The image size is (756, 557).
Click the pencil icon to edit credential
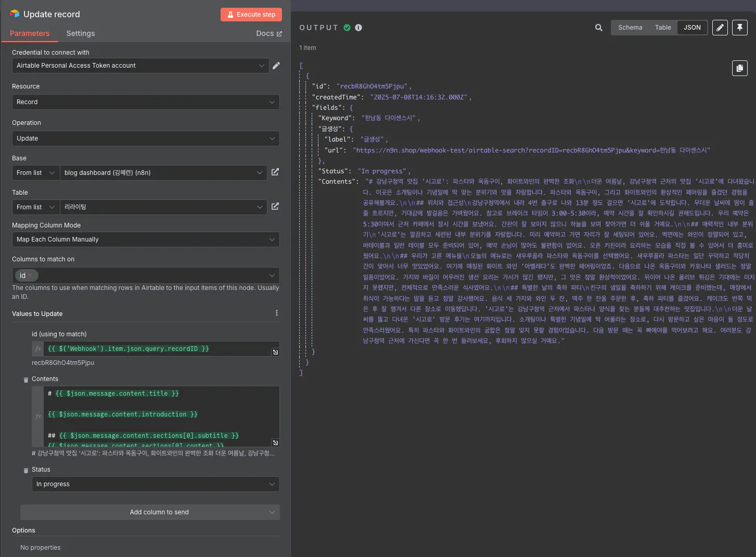click(x=276, y=66)
